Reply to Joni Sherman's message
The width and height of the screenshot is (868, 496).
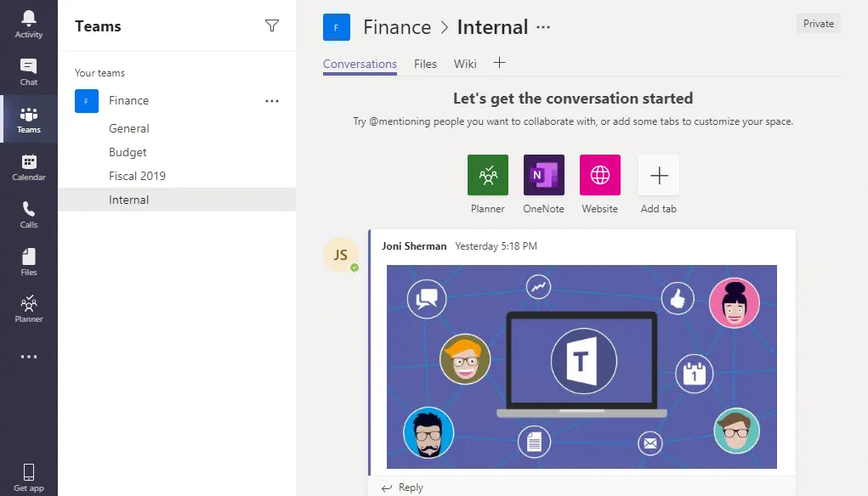[403, 488]
